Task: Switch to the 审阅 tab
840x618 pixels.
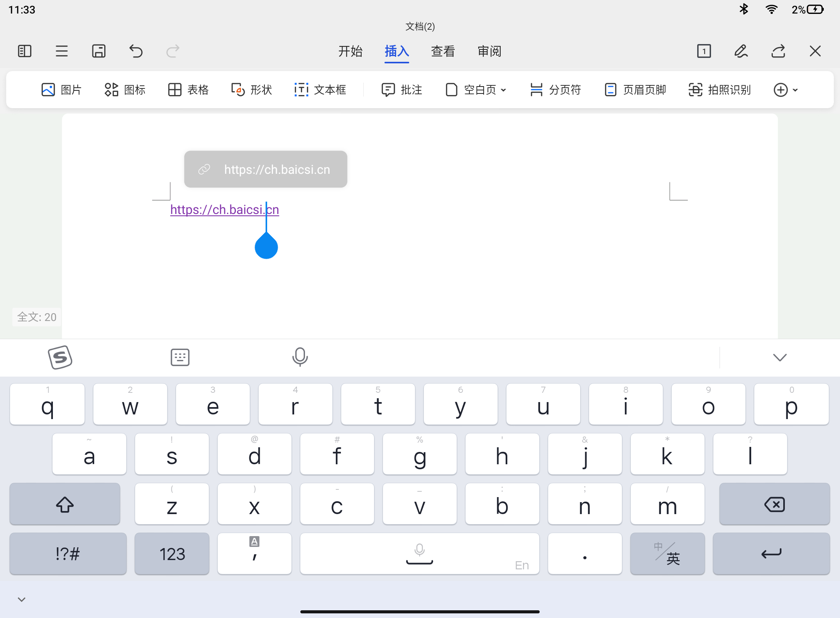Action: (489, 51)
